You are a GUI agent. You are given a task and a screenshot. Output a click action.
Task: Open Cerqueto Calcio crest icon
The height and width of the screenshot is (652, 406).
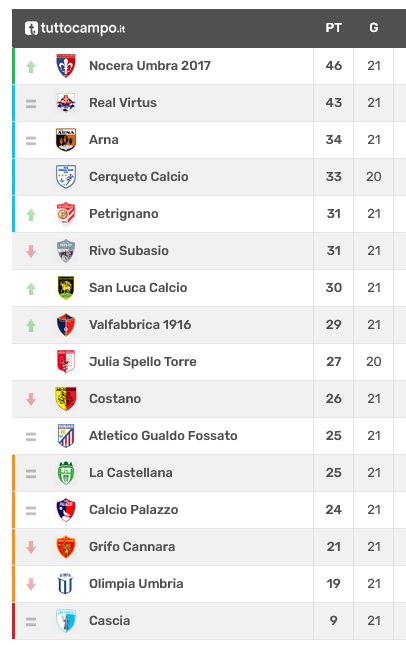tap(66, 177)
